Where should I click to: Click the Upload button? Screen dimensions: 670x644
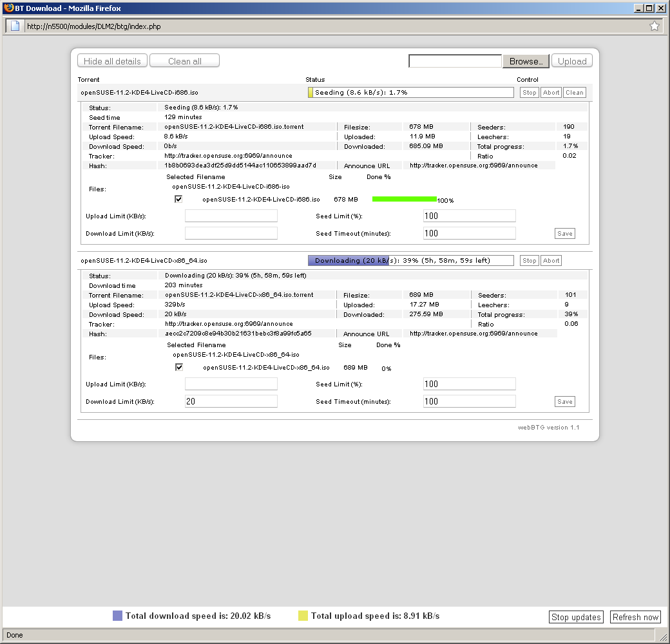[572, 61]
